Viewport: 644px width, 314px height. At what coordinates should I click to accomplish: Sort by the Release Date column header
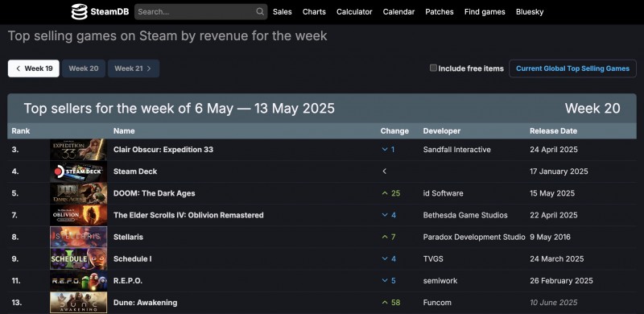pyautogui.click(x=553, y=131)
